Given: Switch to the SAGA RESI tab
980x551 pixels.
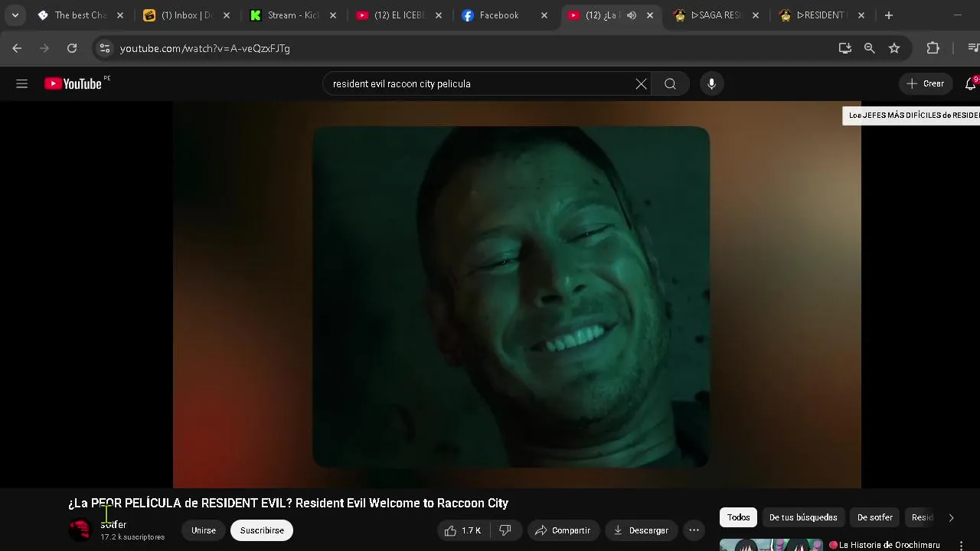Looking at the screenshot, I should tap(715, 15).
